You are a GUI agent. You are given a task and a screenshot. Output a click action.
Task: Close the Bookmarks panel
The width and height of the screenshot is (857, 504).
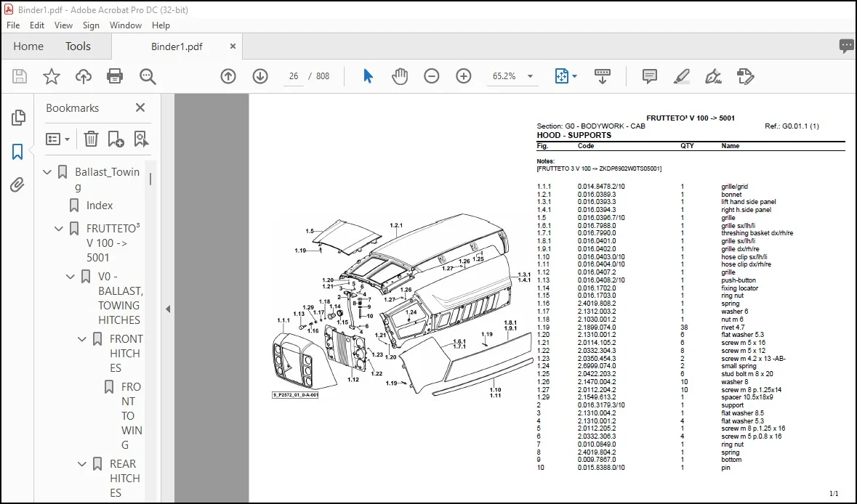pyautogui.click(x=140, y=107)
